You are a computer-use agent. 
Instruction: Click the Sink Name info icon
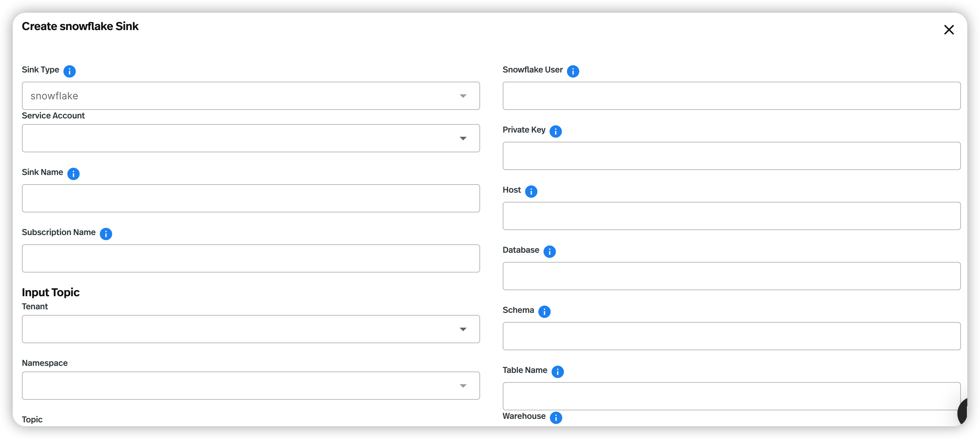[x=73, y=174]
